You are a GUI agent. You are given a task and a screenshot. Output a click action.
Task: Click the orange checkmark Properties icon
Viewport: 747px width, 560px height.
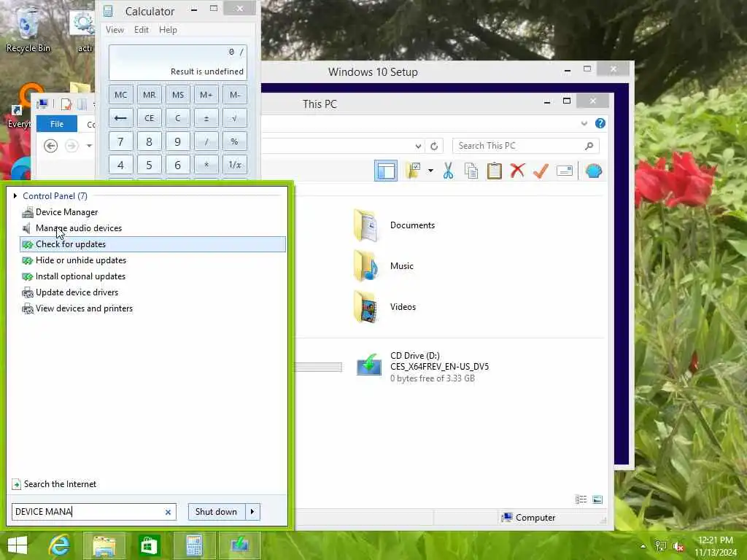click(541, 171)
